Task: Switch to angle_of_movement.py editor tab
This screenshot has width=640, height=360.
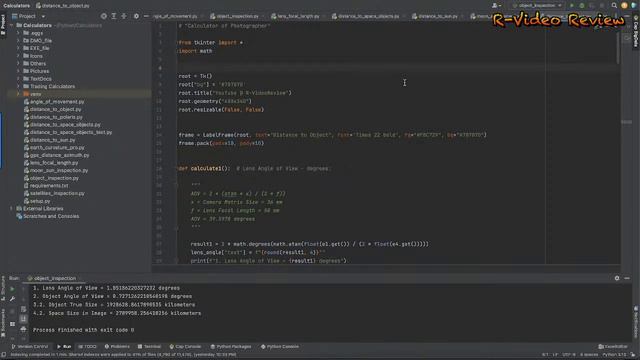Action: (176, 16)
